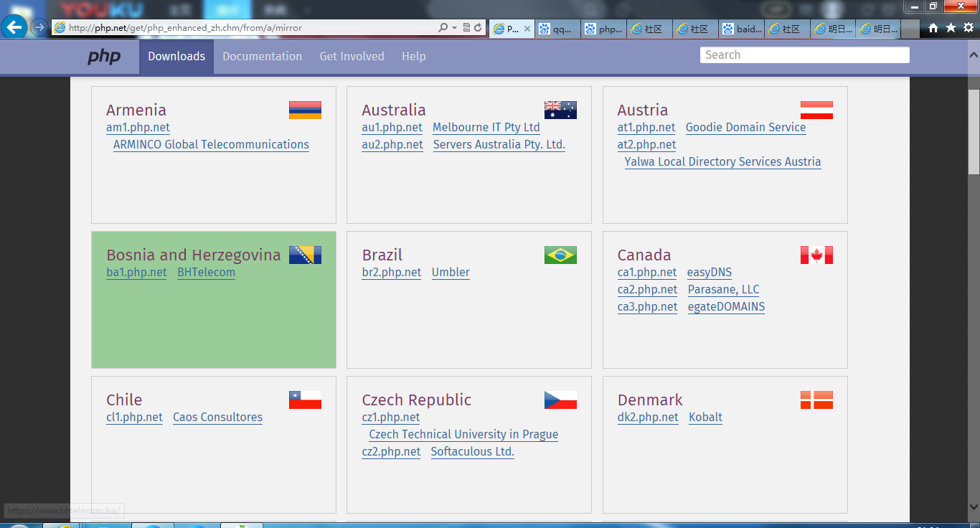
Task: Choose the ba1.php.net mirror link
Action: (136, 273)
